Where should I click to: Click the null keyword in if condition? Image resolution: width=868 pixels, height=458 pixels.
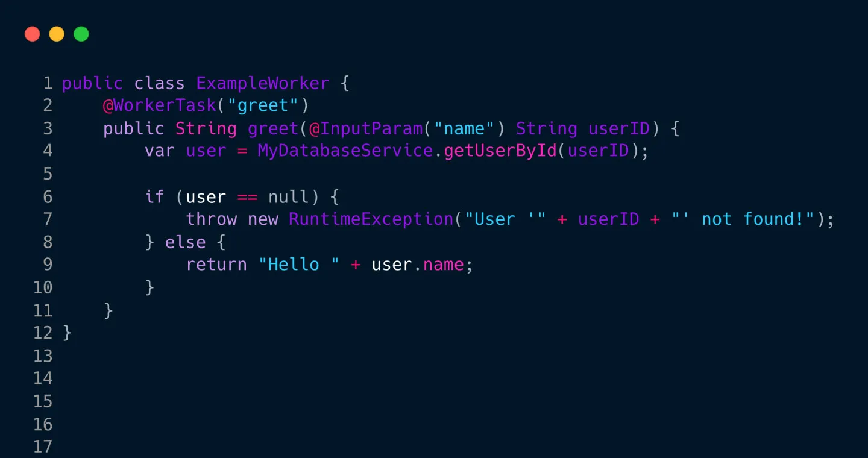(x=288, y=197)
